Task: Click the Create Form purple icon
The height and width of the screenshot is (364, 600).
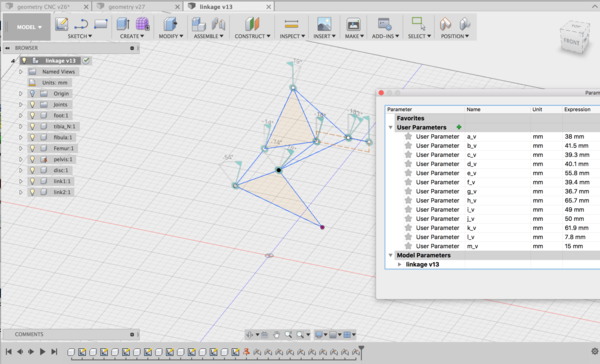Action: click(142, 24)
